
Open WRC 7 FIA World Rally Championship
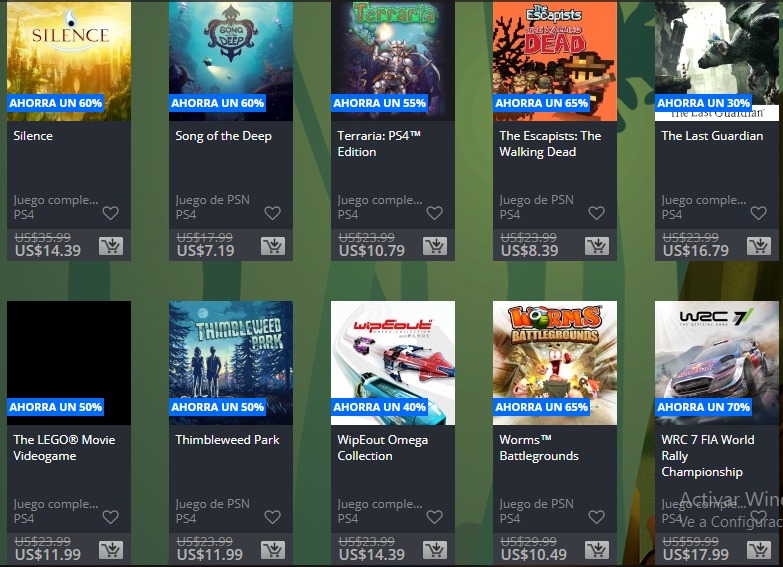click(708, 456)
